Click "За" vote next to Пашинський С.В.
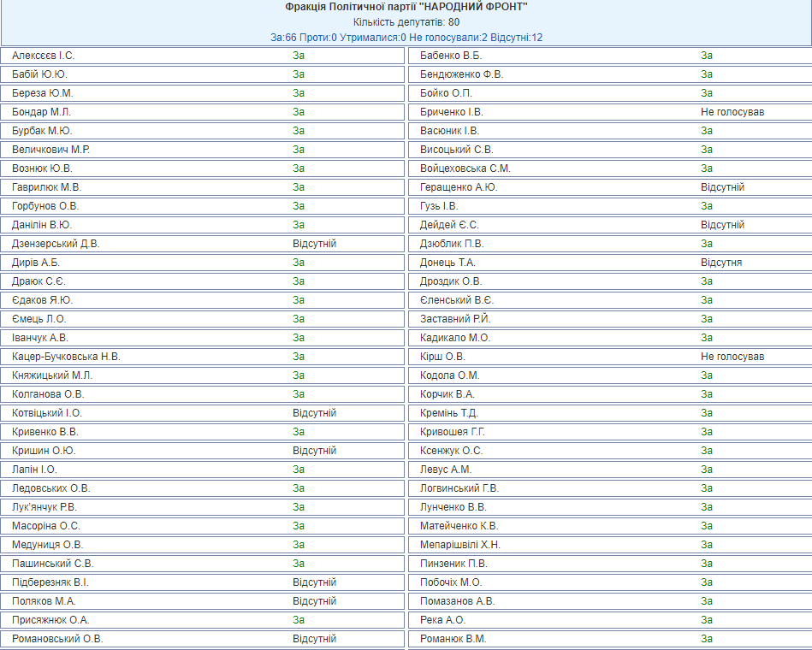This screenshot has width=812, height=650. pyautogui.click(x=299, y=564)
